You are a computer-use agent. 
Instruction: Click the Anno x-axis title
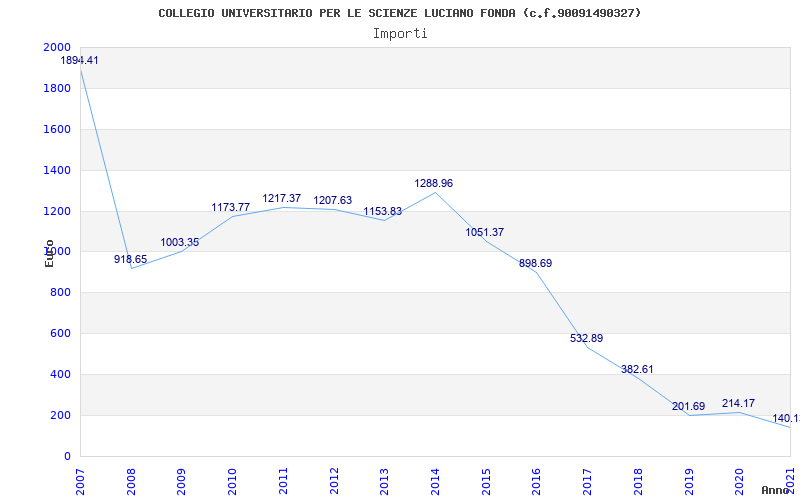774,490
